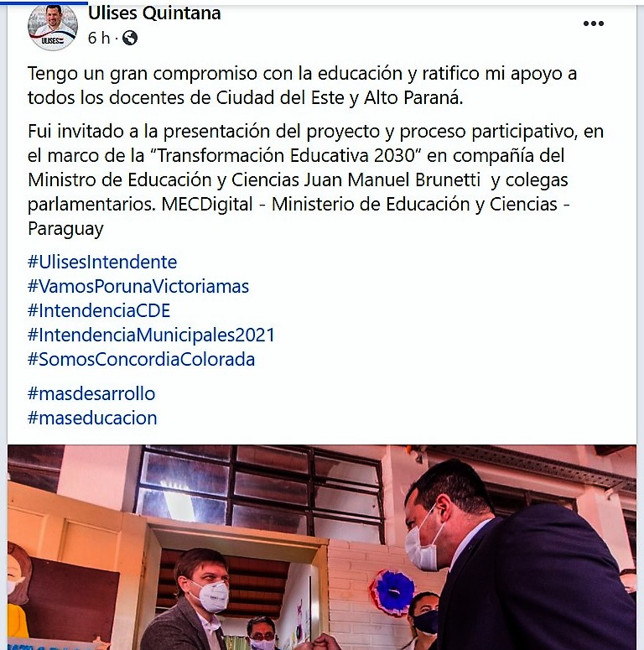Click the Ulises Quintana profile picture
The height and width of the screenshot is (650, 644).
pos(53,28)
